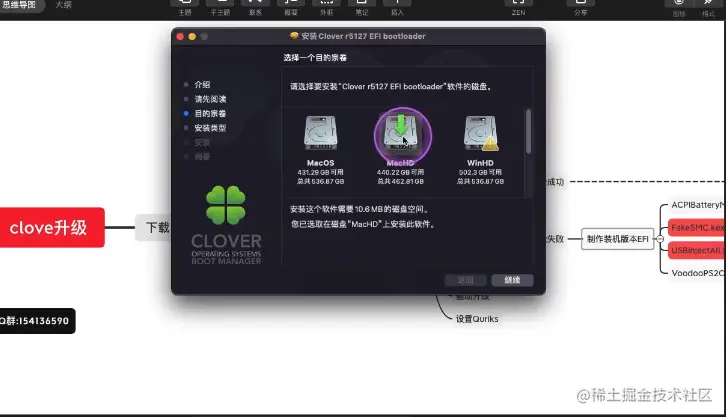Collapse the 制作装机版本EFI branch
This screenshot has width=726, height=417.
pos(660,239)
